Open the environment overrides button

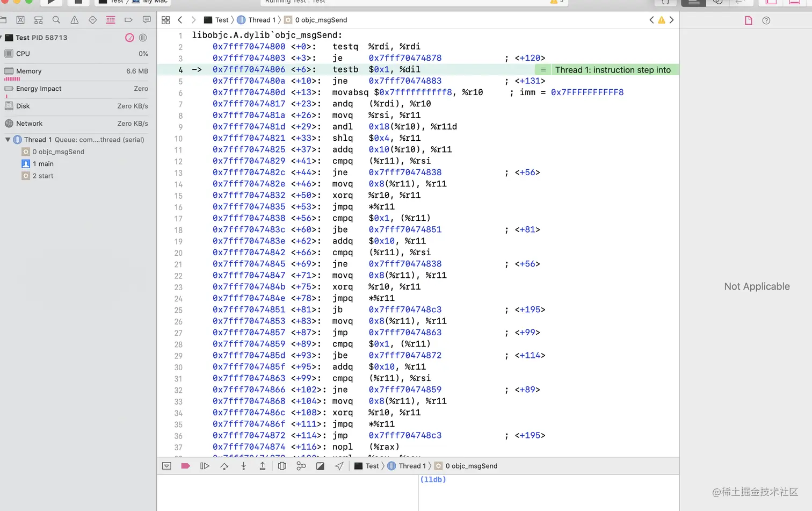tap(320, 466)
